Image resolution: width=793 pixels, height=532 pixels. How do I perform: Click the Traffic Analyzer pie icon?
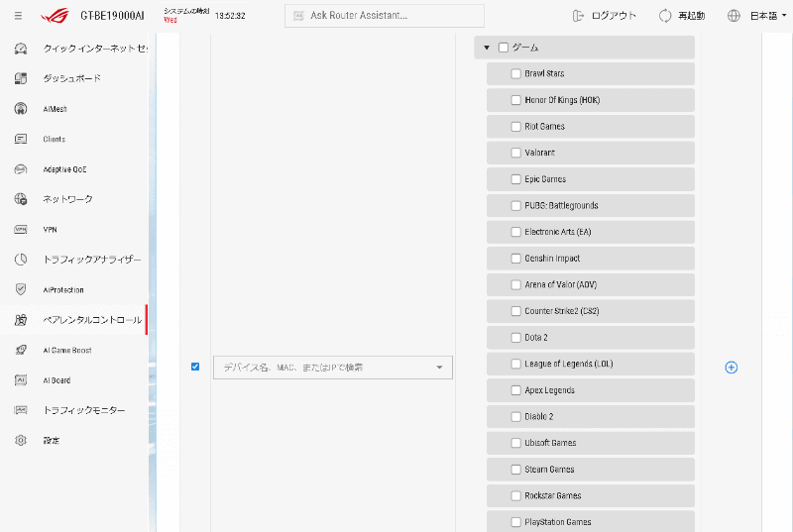click(x=21, y=260)
